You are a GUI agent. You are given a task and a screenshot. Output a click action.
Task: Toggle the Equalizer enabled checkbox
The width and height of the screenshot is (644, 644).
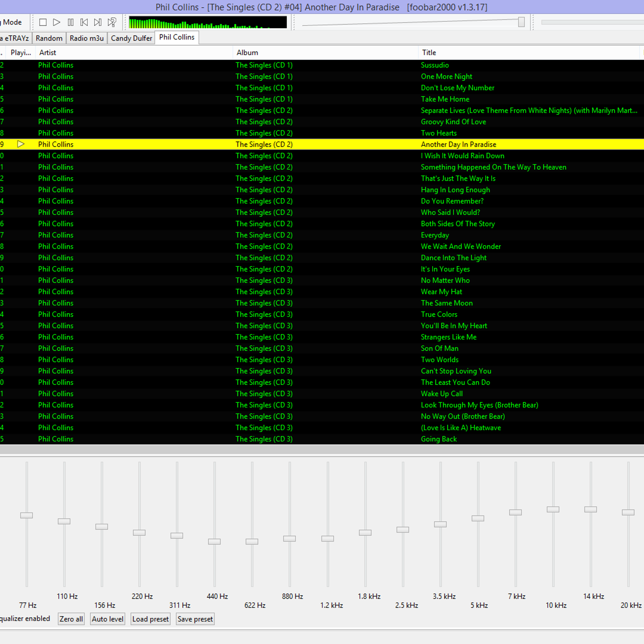click(25, 619)
